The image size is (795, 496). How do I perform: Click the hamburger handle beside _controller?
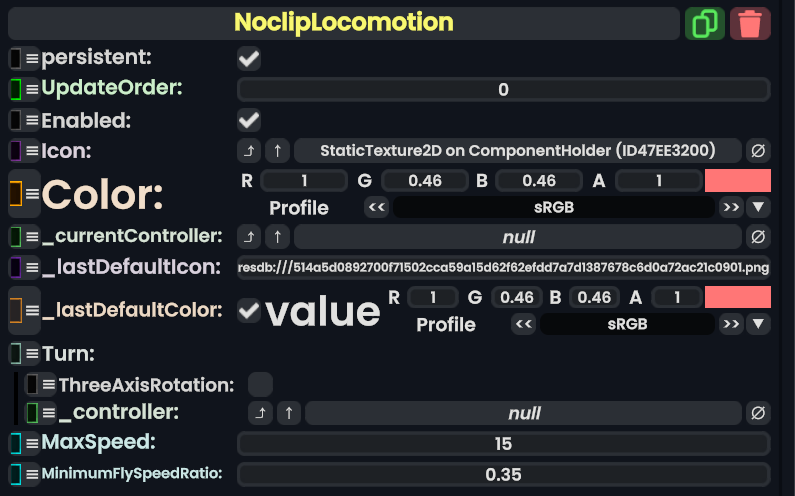pos(49,413)
